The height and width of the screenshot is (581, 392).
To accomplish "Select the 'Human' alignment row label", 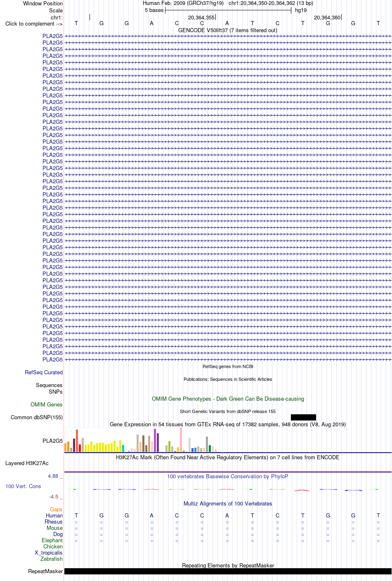I will (54, 515).
